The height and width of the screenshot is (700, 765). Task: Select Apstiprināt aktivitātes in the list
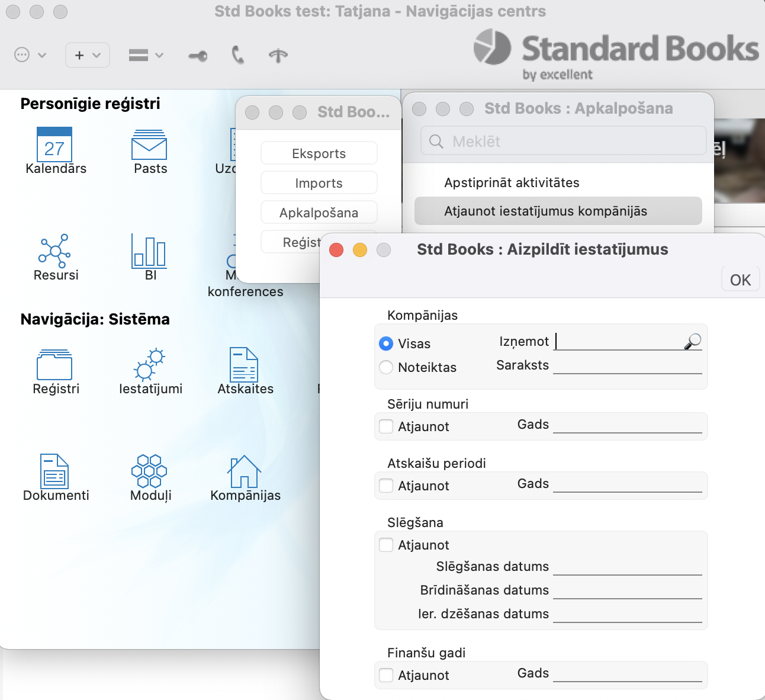coord(512,182)
